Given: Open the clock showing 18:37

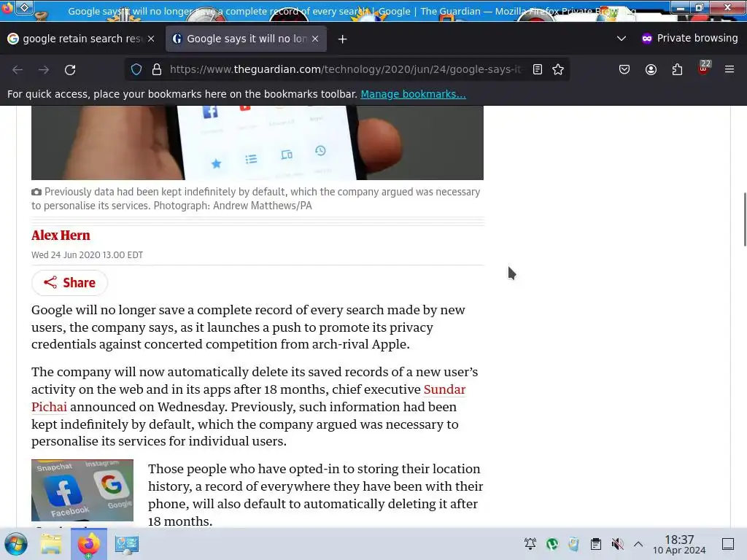Looking at the screenshot, I should coord(679,544).
